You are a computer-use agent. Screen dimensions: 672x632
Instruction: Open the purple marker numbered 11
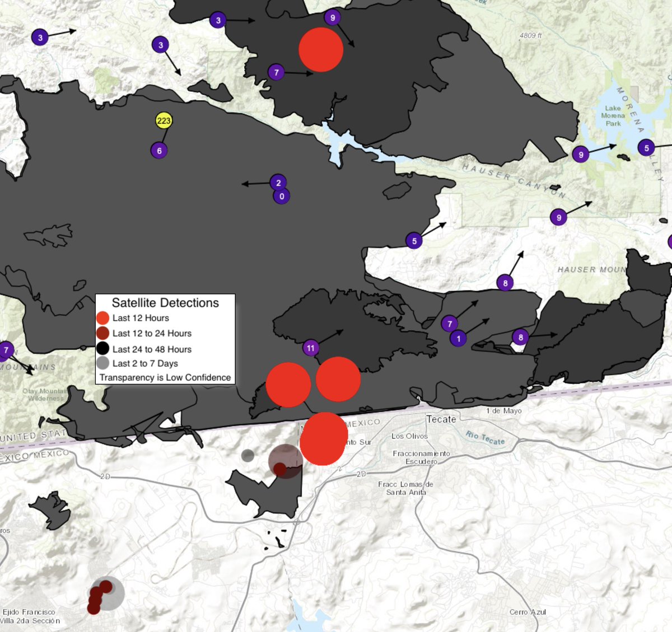coord(311,348)
